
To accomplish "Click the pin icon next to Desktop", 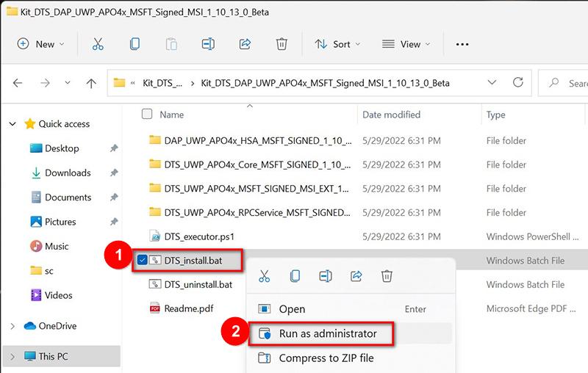I will (114, 148).
